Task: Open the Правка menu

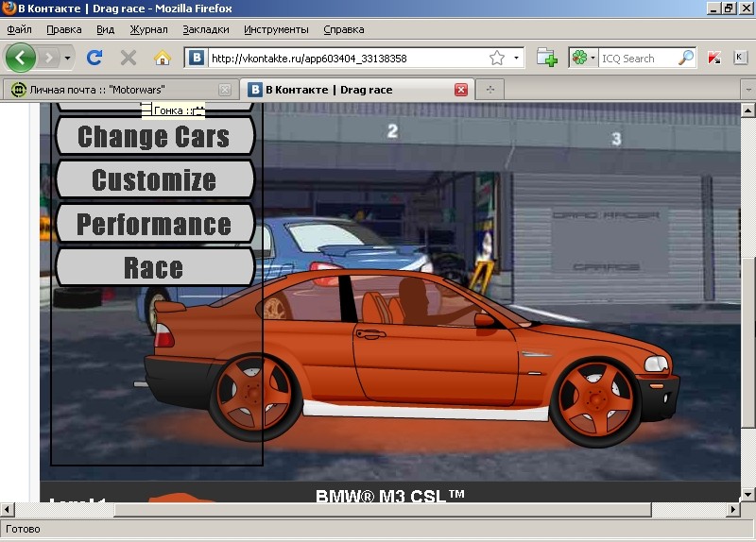Action: (64, 29)
